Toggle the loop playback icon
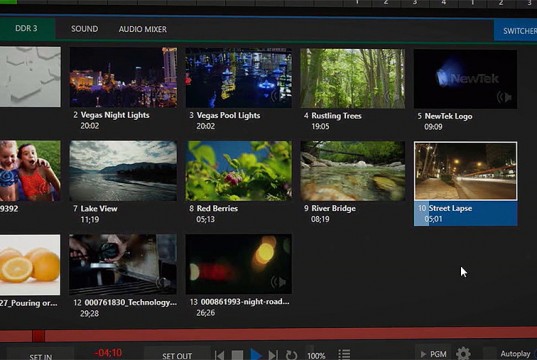 (x=291, y=355)
